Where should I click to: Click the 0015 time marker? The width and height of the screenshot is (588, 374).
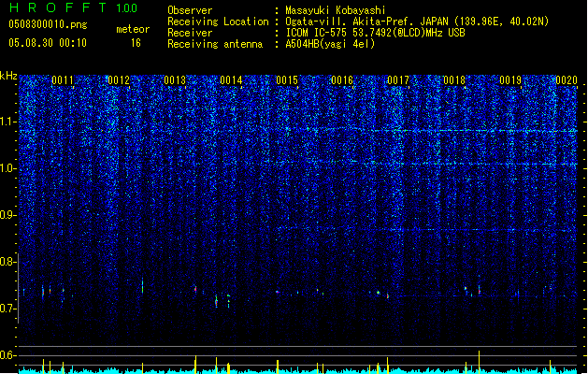pyautogui.click(x=286, y=80)
